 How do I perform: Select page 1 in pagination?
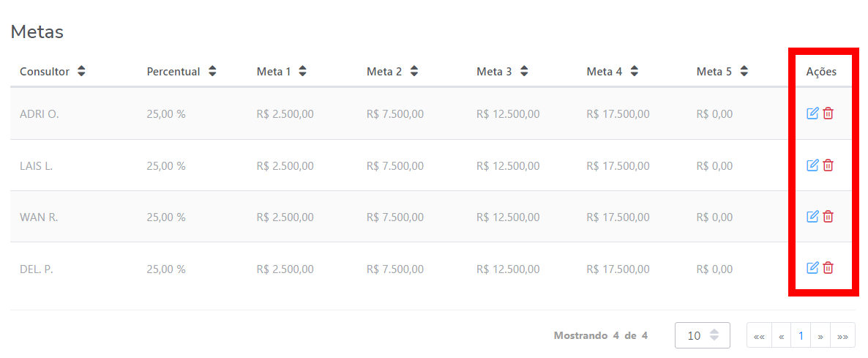point(801,336)
